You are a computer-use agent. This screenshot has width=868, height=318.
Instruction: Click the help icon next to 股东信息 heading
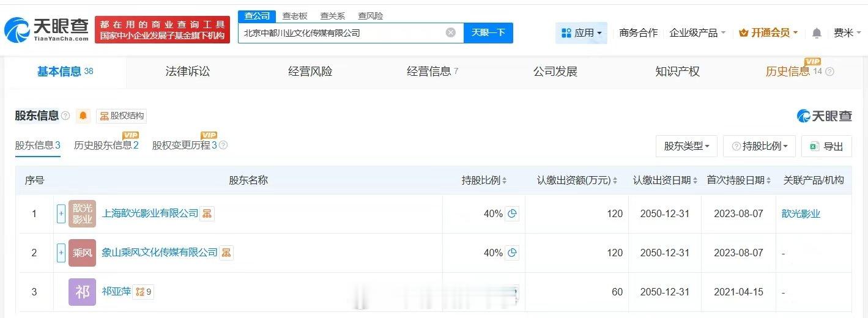click(65, 116)
